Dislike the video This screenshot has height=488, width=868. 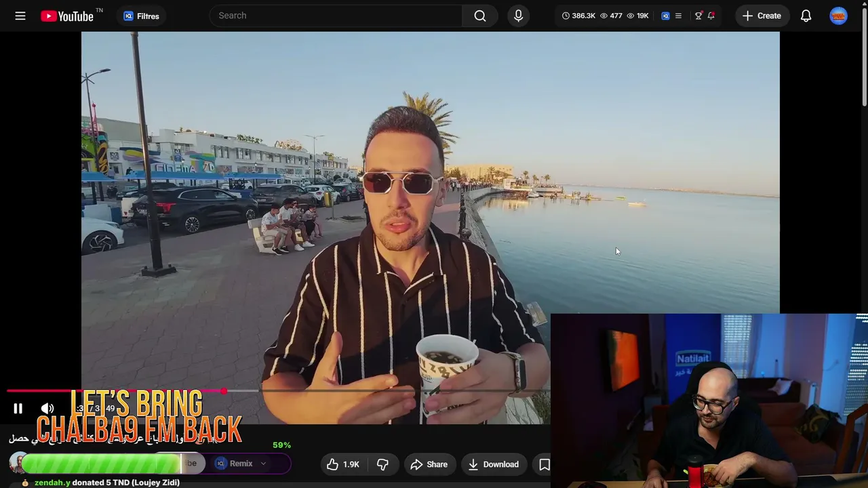pos(382,464)
